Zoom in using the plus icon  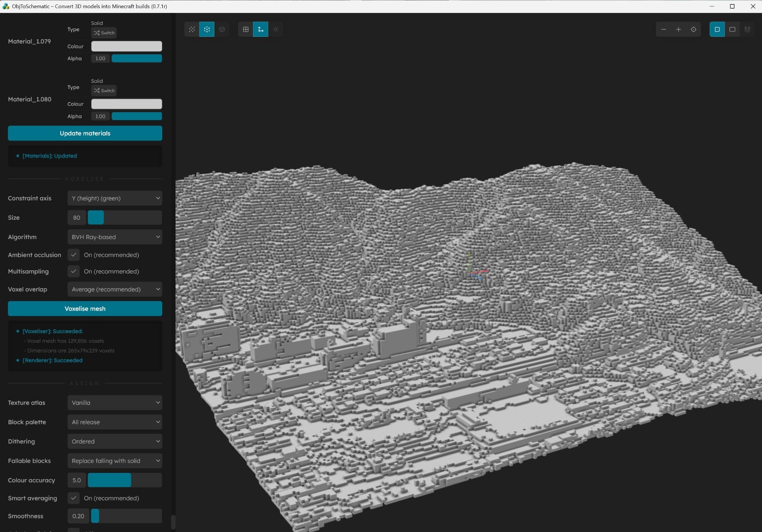pos(678,29)
